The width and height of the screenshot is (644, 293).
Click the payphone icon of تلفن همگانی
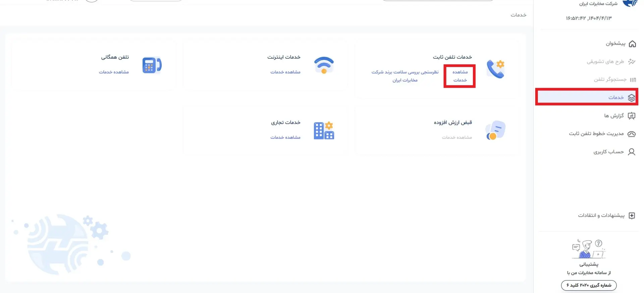tap(152, 65)
